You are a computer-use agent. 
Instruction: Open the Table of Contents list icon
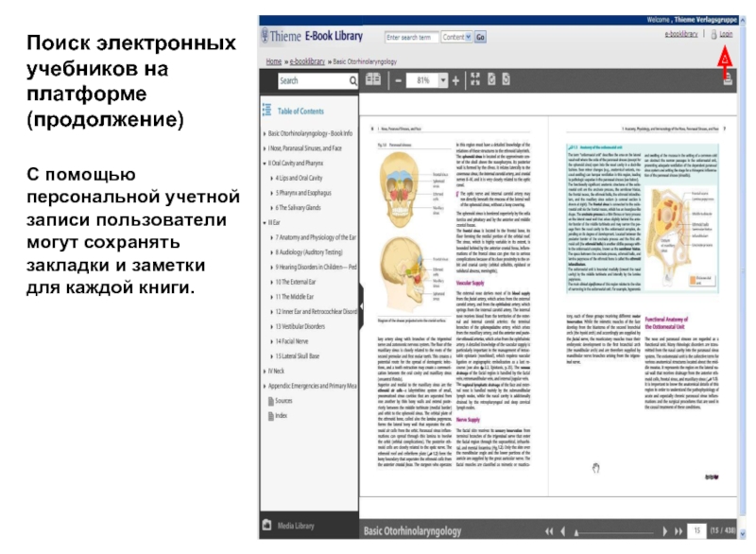click(266, 111)
